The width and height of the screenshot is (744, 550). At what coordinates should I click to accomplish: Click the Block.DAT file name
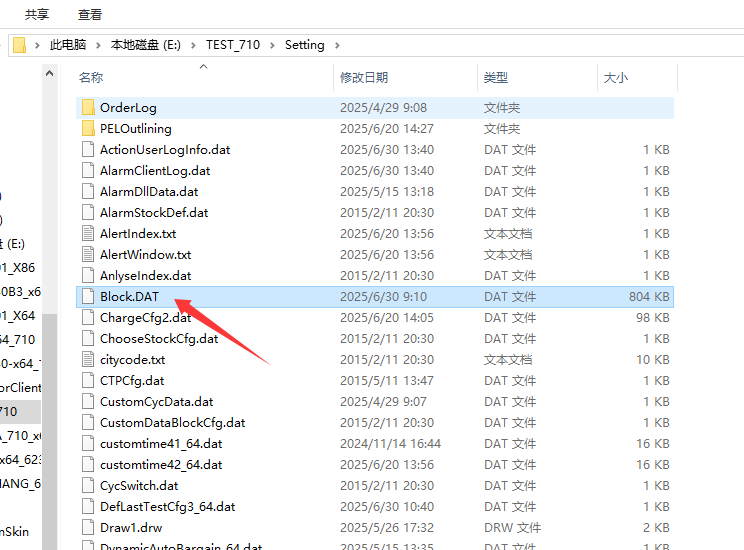point(130,297)
